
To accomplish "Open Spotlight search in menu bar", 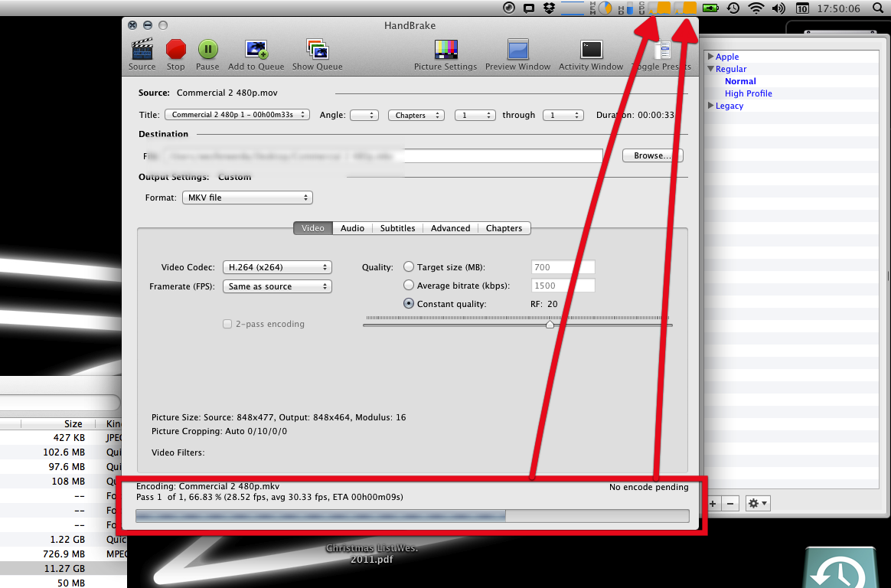I will (878, 8).
